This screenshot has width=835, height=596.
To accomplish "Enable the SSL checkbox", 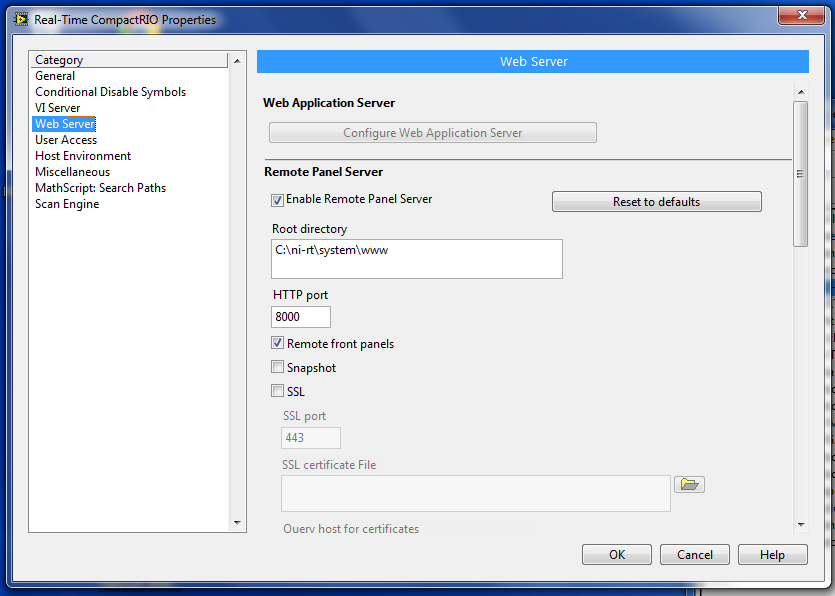I will click(x=277, y=390).
